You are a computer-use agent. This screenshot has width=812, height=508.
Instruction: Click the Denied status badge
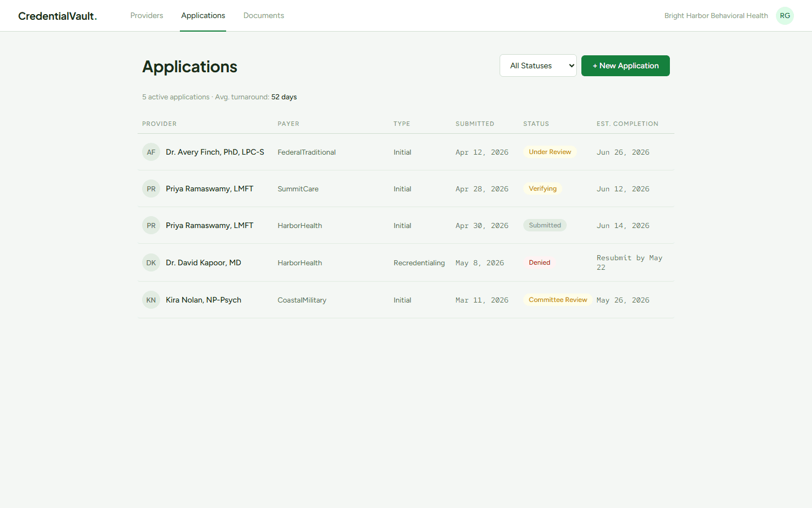coord(540,262)
